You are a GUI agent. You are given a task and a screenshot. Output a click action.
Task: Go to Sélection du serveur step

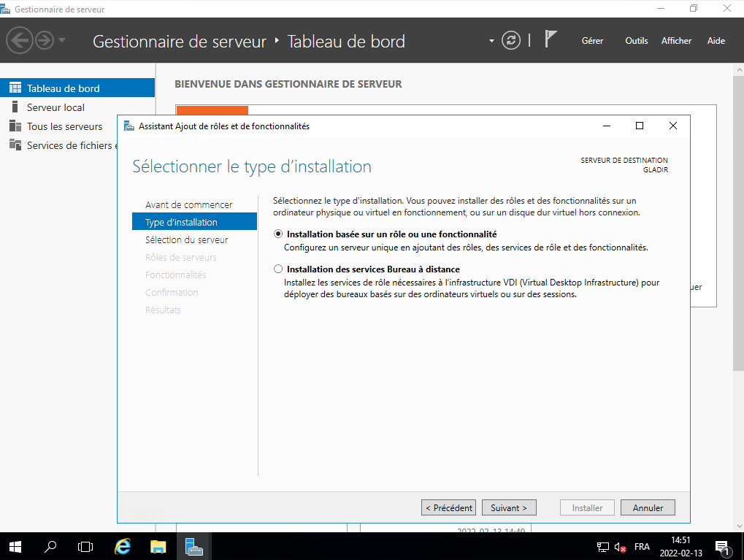[186, 239]
